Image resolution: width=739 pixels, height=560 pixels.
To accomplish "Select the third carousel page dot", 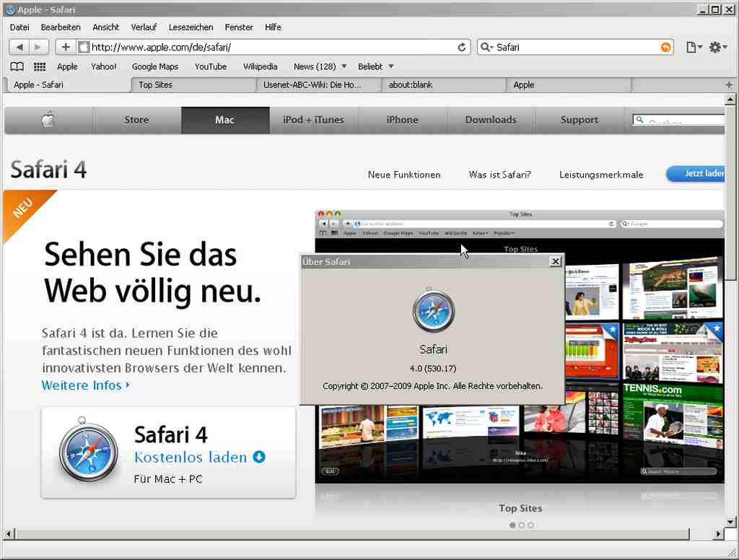I will [531, 525].
